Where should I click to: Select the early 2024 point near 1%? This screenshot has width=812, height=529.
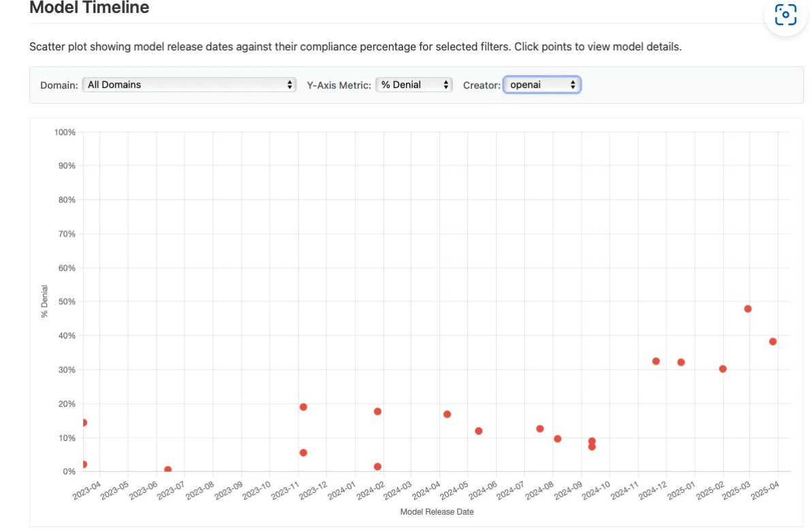point(377,467)
